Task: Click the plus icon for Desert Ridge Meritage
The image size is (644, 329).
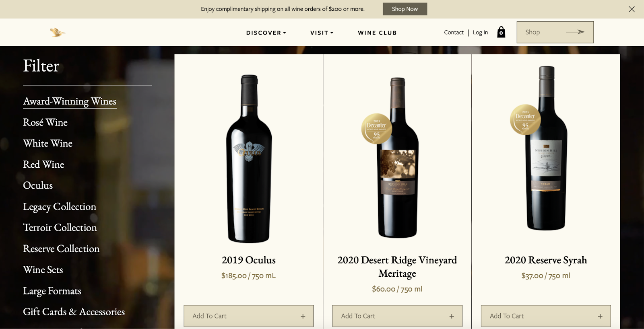Action: 452,317
